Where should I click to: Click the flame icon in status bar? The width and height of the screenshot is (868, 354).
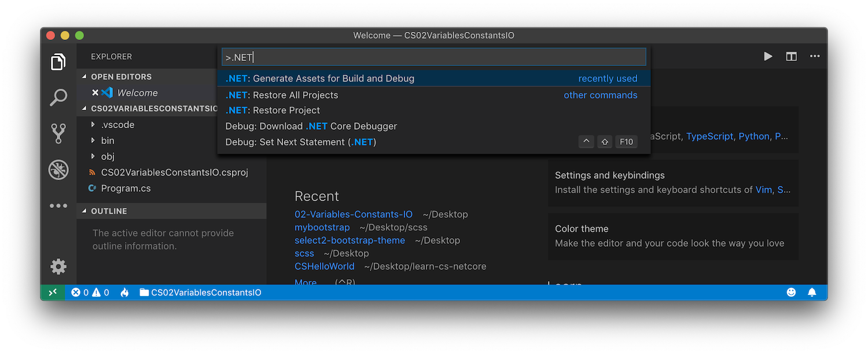tap(124, 293)
